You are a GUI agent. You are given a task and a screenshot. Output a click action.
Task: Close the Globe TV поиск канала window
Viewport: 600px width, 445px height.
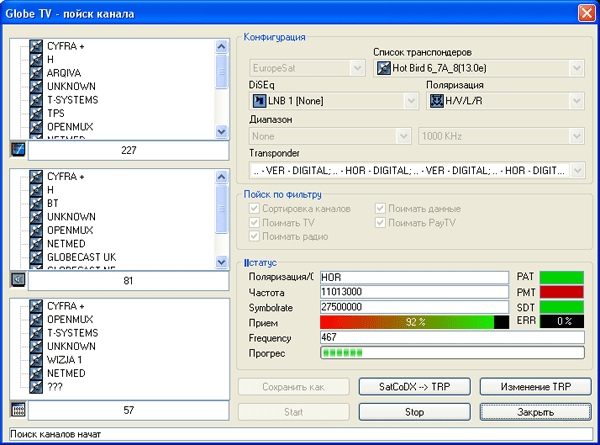point(586,13)
